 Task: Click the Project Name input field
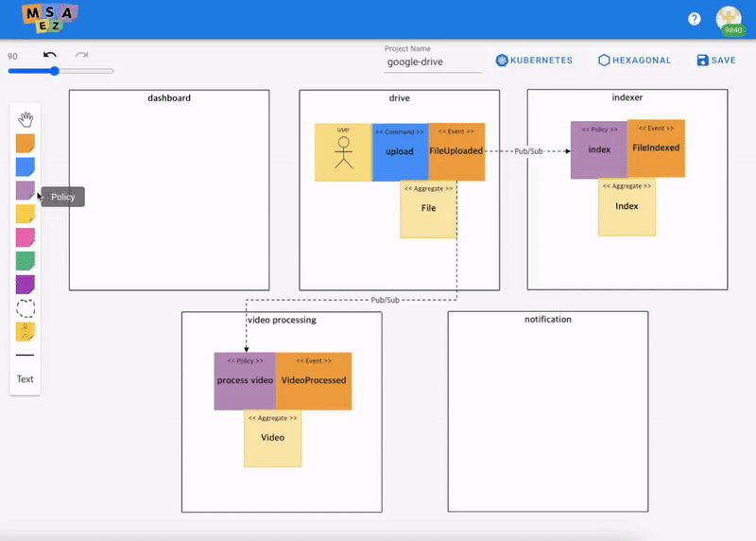pyautogui.click(x=433, y=62)
